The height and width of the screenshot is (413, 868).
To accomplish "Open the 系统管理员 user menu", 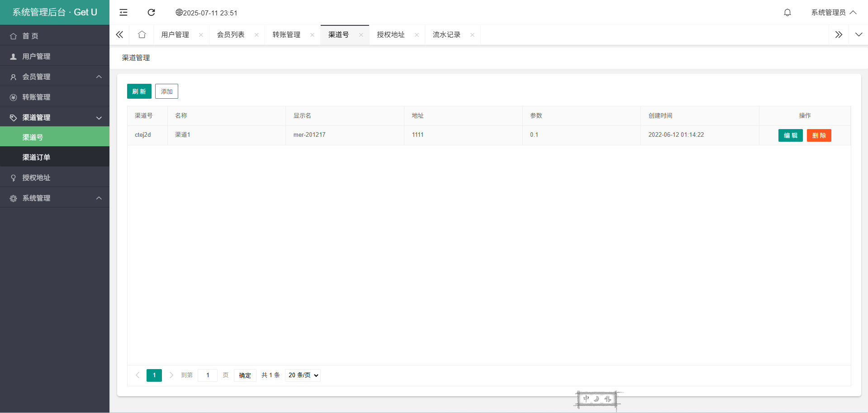I will pos(833,13).
